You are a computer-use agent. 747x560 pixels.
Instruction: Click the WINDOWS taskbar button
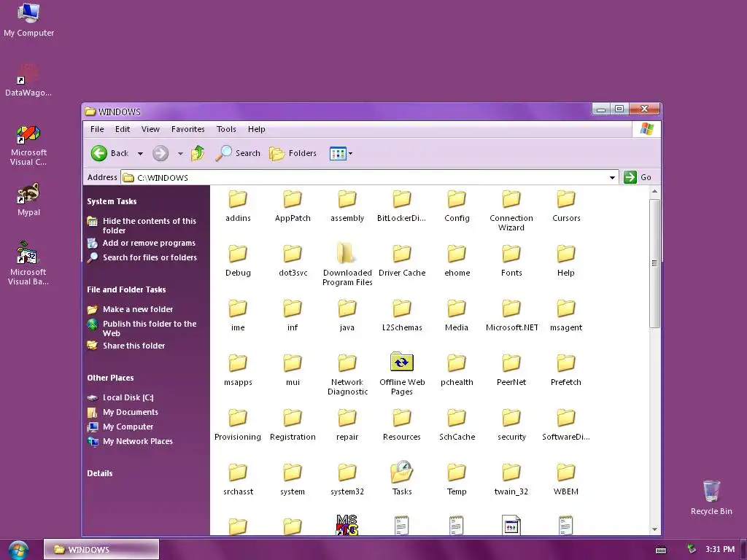[x=101, y=550]
